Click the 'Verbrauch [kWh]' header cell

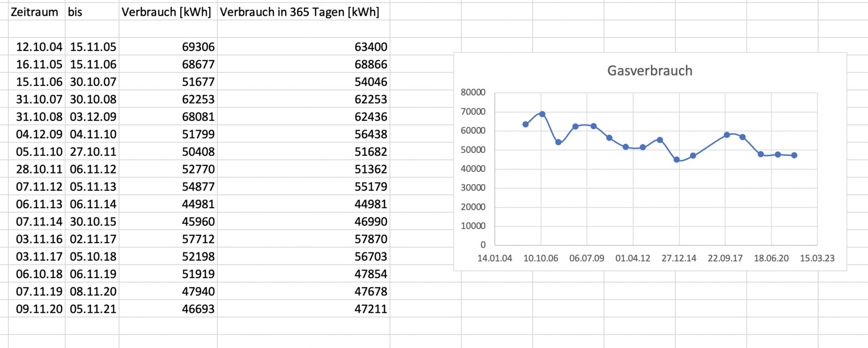coord(166,12)
